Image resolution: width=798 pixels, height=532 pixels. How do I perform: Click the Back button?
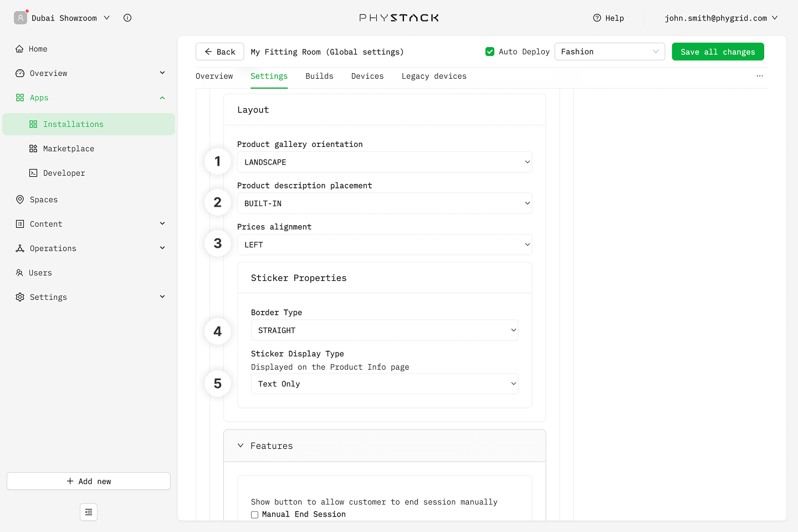pos(219,52)
